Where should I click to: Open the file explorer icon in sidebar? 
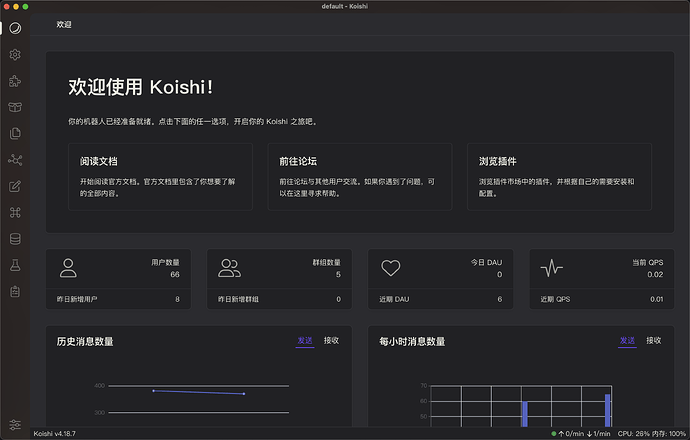[x=15, y=133]
